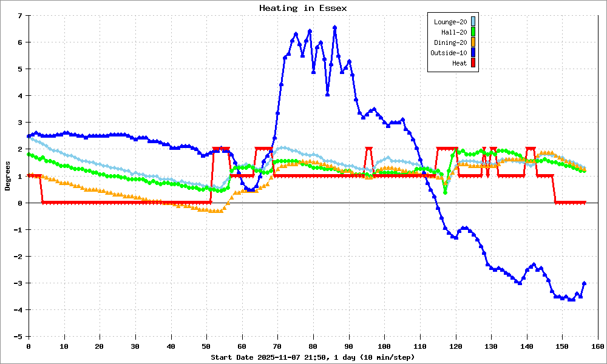Viewport: 607px width, 364px height.
Task: Select the Lounge-20 legend label
Action: point(450,22)
